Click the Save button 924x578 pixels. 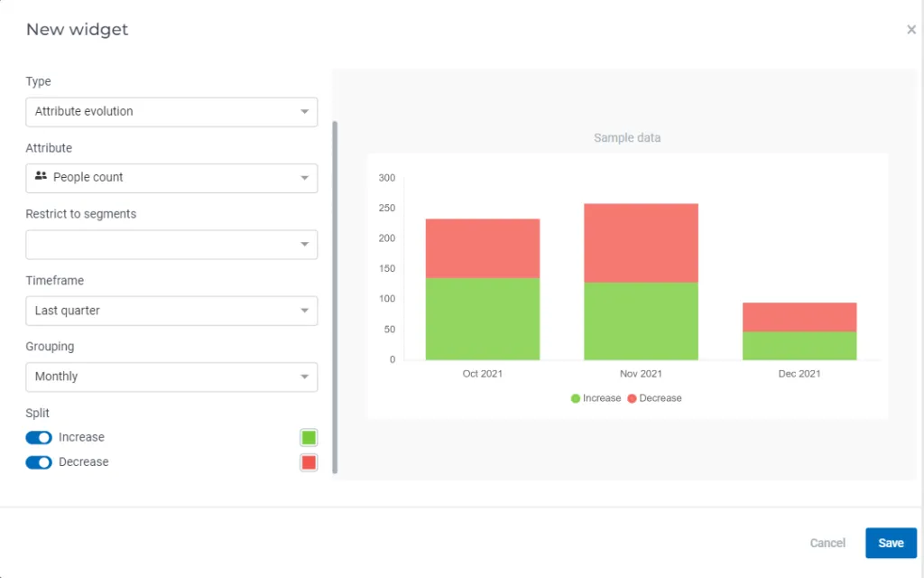(x=891, y=543)
